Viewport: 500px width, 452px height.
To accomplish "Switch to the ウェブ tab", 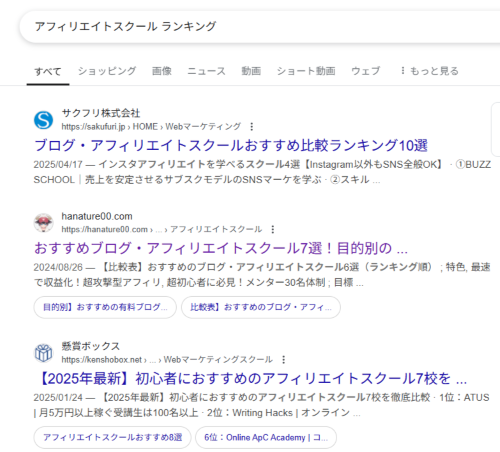I will coord(365,71).
